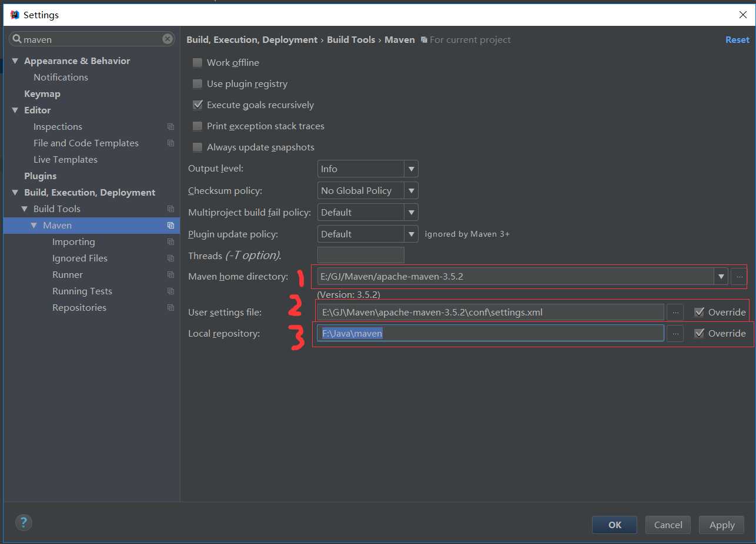Screen dimensions: 756x544
Task: Close the Settings dialog
Action: pyautogui.click(x=742, y=15)
